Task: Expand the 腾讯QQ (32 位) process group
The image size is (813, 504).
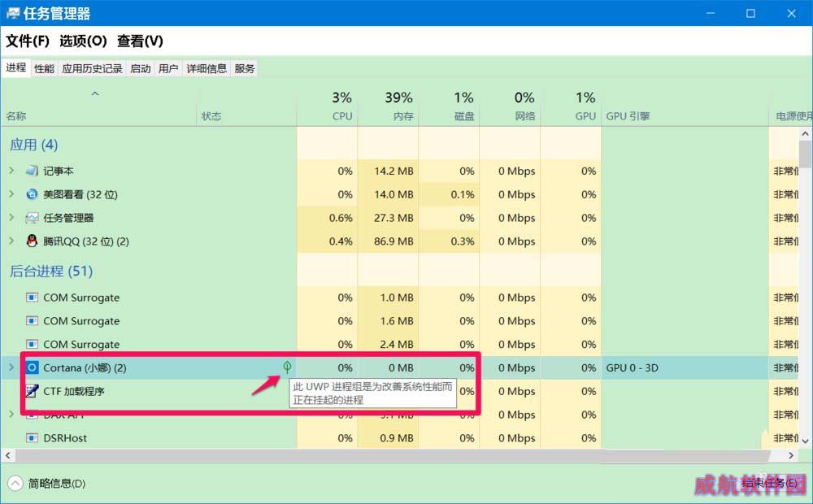Action: 11,240
